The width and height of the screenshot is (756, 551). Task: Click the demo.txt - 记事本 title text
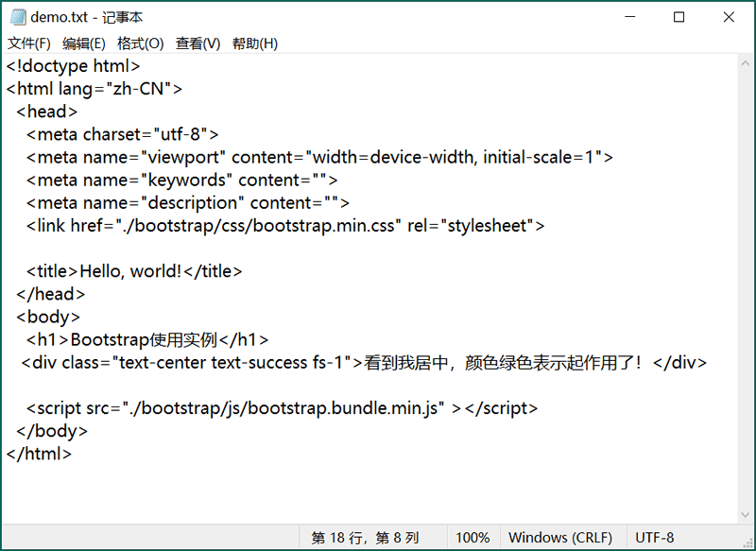click(x=87, y=17)
